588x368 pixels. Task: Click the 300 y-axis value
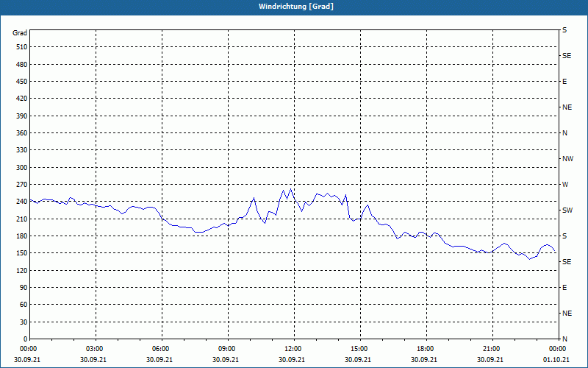point(21,168)
